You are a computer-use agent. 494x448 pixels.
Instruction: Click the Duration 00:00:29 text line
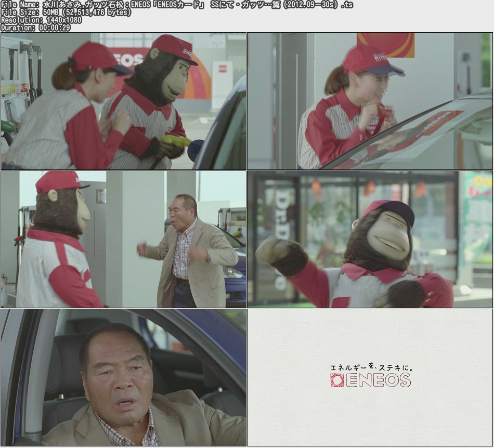pos(35,28)
